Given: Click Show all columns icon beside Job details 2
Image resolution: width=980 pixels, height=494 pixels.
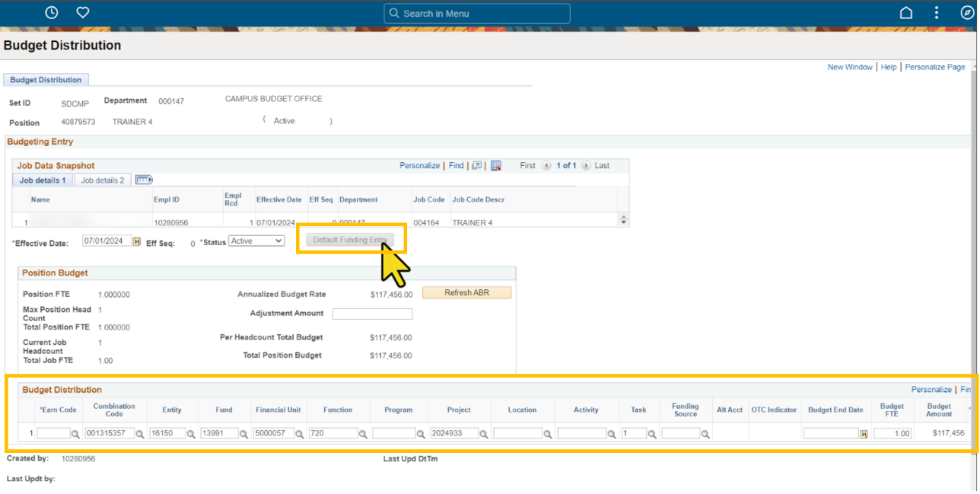Looking at the screenshot, I should 144,180.
